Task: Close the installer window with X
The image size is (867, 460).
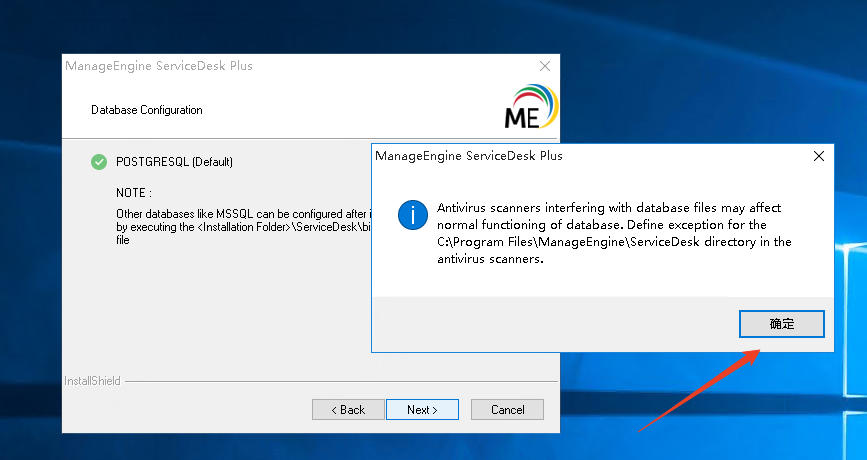Action: click(x=545, y=66)
